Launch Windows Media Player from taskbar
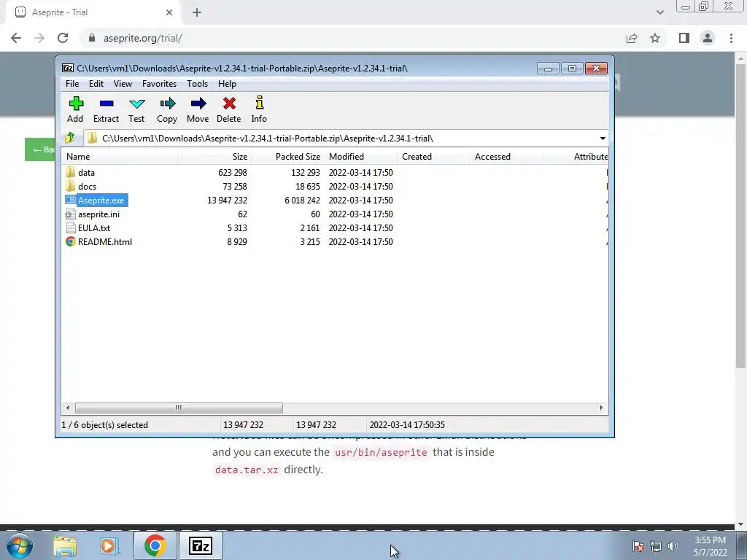The width and height of the screenshot is (747, 560). coord(108,545)
